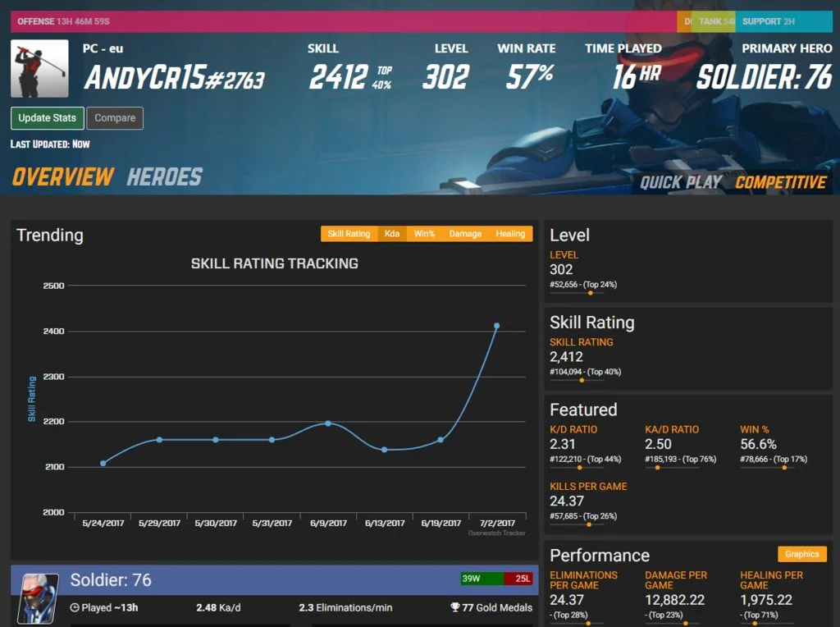Open the Overview tab
840x627 pixels.
point(62,176)
